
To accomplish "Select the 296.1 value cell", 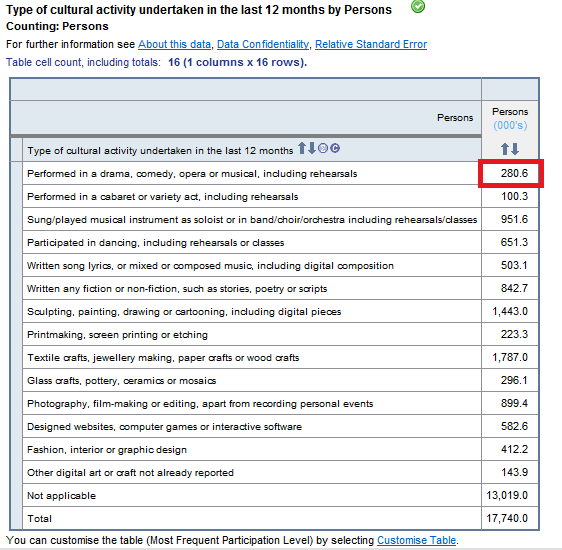I will click(510, 380).
